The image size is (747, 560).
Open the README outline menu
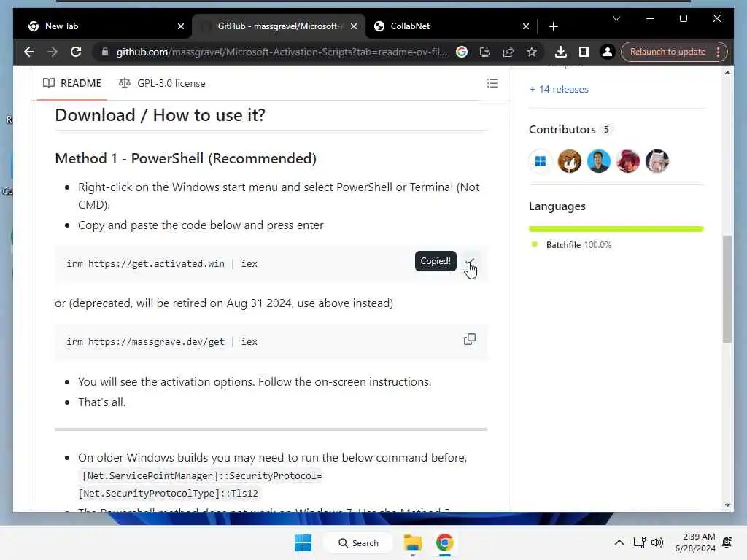coord(492,83)
